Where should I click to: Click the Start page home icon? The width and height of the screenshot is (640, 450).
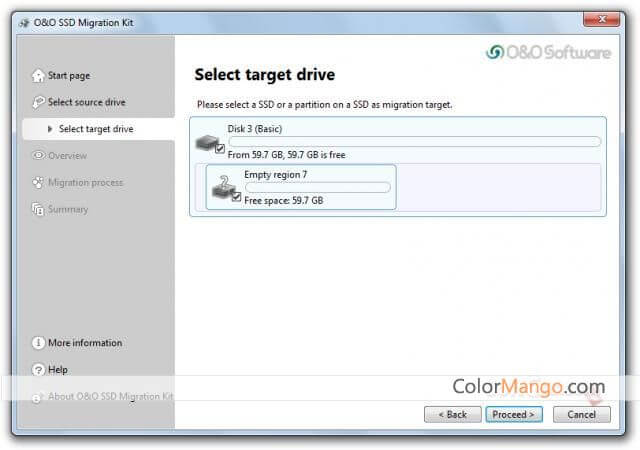[x=38, y=75]
